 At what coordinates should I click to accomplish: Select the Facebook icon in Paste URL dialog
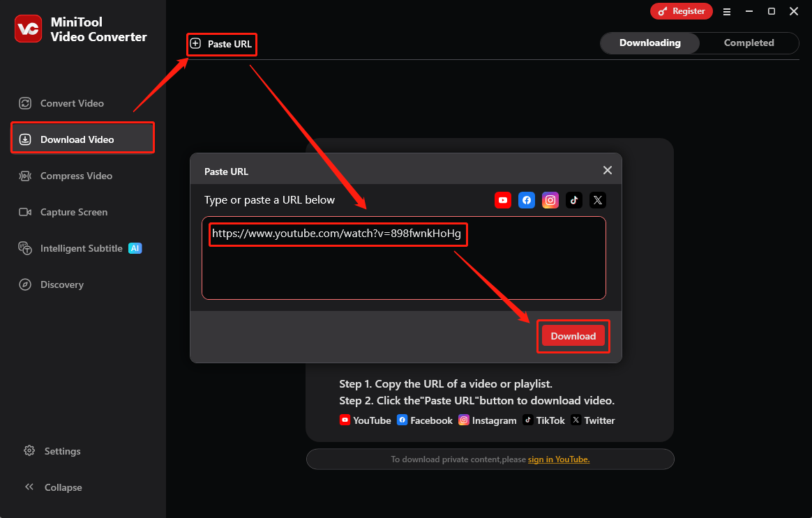tap(527, 200)
